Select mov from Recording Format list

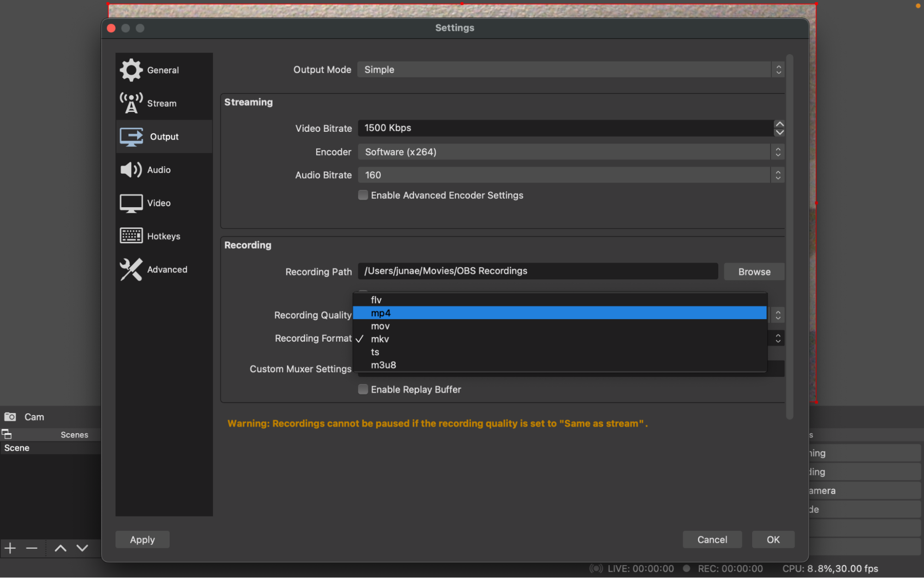click(x=379, y=326)
